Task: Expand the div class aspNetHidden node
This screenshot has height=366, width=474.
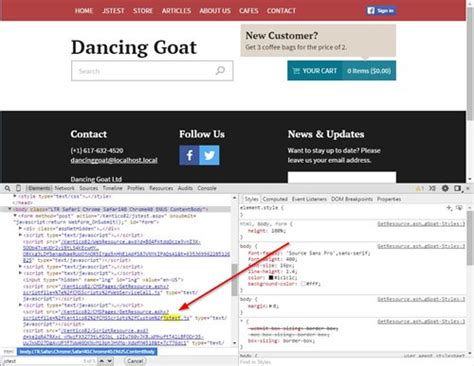Action: click(x=20, y=229)
